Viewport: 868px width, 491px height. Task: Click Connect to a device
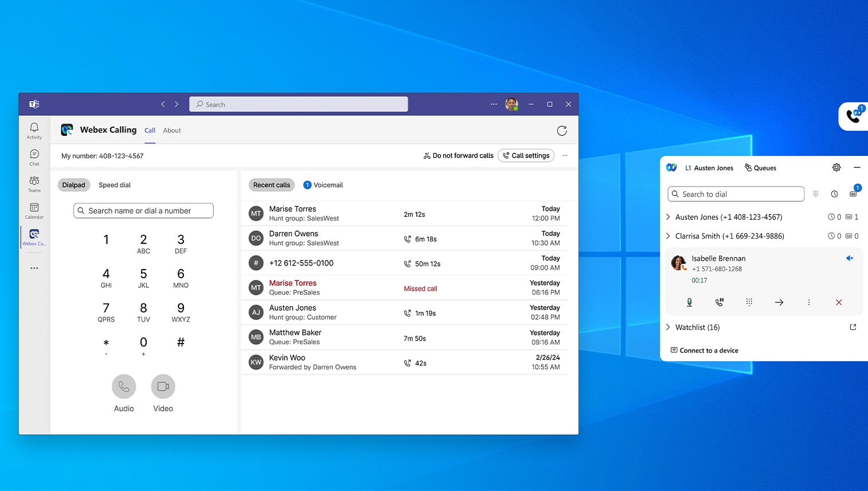click(x=705, y=350)
